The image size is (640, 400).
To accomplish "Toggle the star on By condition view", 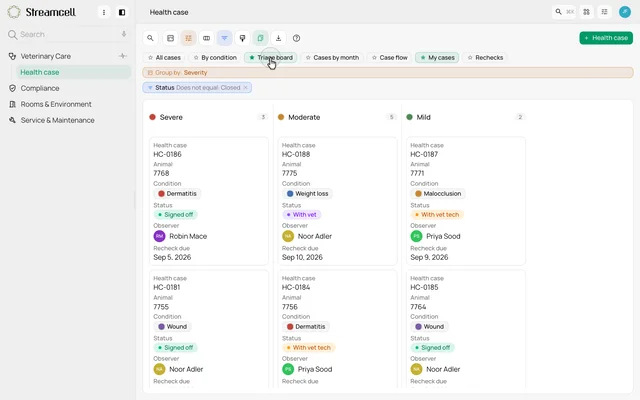I will click(x=196, y=58).
